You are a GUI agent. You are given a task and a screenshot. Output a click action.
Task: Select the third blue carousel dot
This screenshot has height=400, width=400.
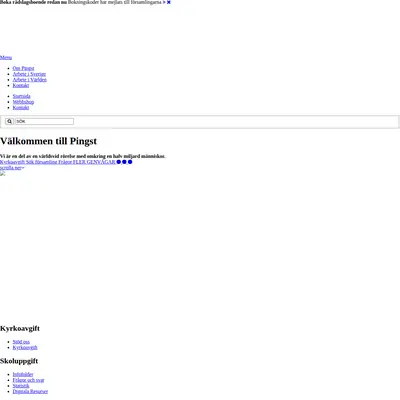[130, 162]
